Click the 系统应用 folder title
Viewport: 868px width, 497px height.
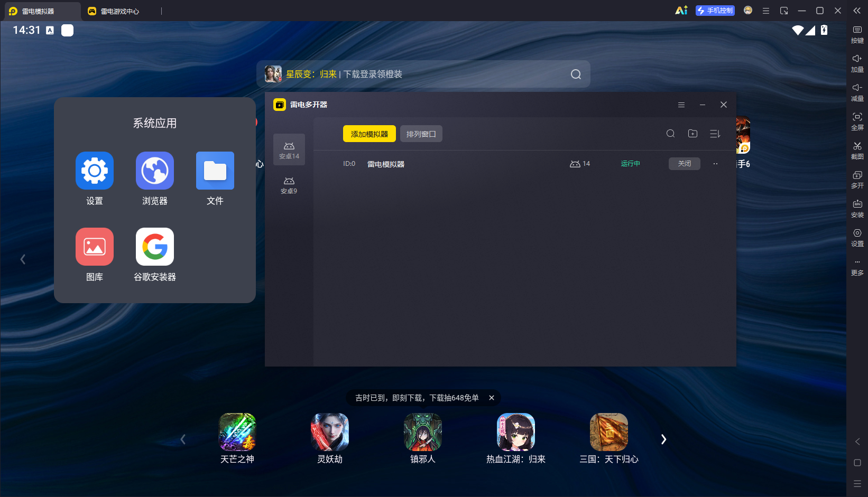[155, 123]
